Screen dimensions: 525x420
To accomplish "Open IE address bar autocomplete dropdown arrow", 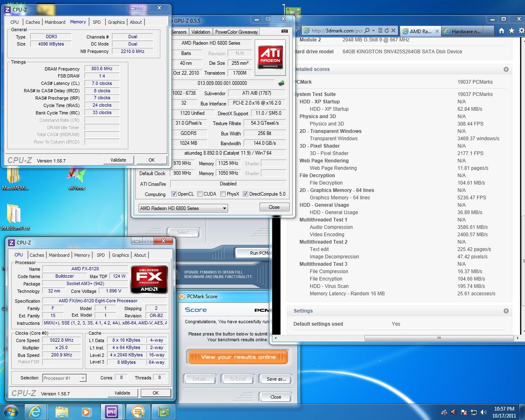I will coord(373,31).
